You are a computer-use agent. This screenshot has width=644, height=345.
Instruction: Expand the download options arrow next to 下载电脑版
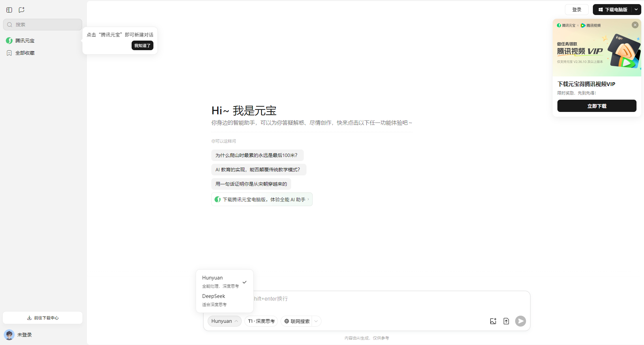(x=636, y=10)
